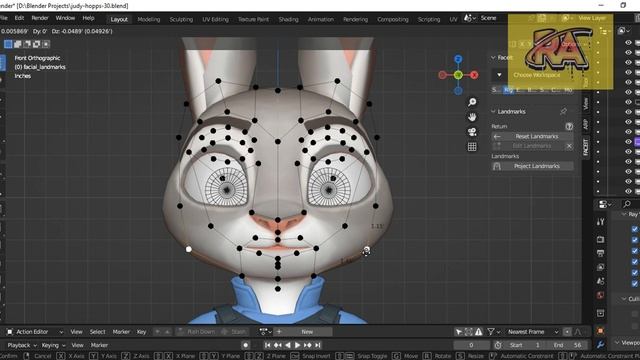The width and height of the screenshot is (640, 360).
Task: Open Render properties tab icon
Action: [x=600, y=240]
